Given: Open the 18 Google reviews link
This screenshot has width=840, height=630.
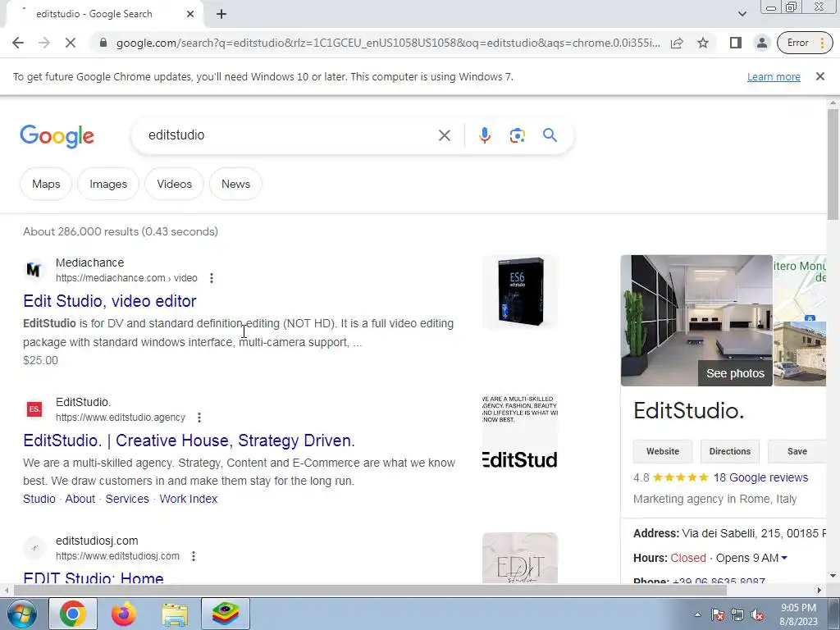Looking at the screenshot, I should click(760, 477).
